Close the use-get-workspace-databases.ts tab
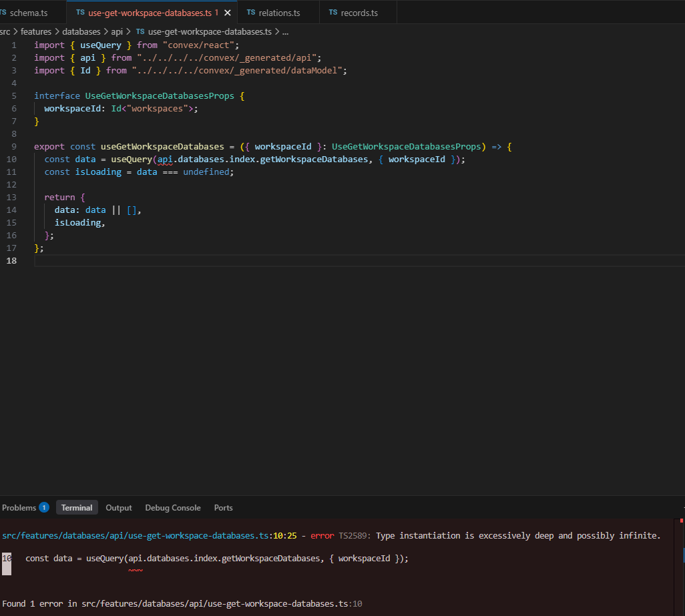Screen dimensions: 685x616 (228, 13)
